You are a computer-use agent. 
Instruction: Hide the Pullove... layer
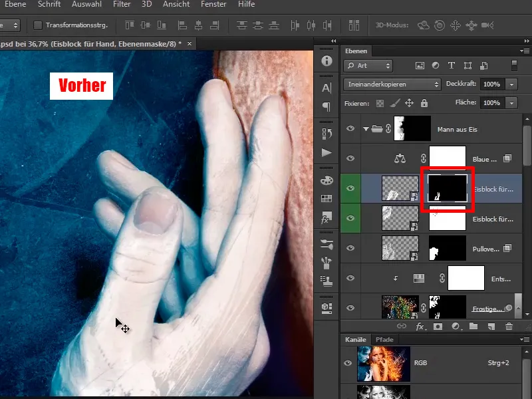point(350,248)
